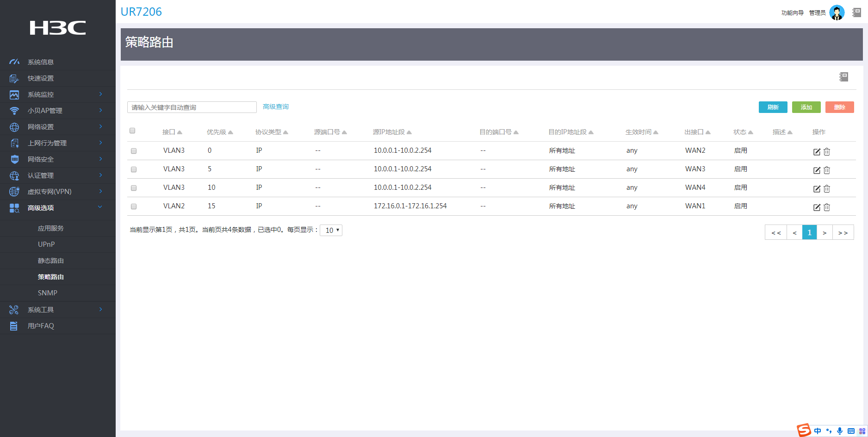Click the 快速设置 sidebar icon
This screenshot has width=868, height=437.
(x=14, y=78)
